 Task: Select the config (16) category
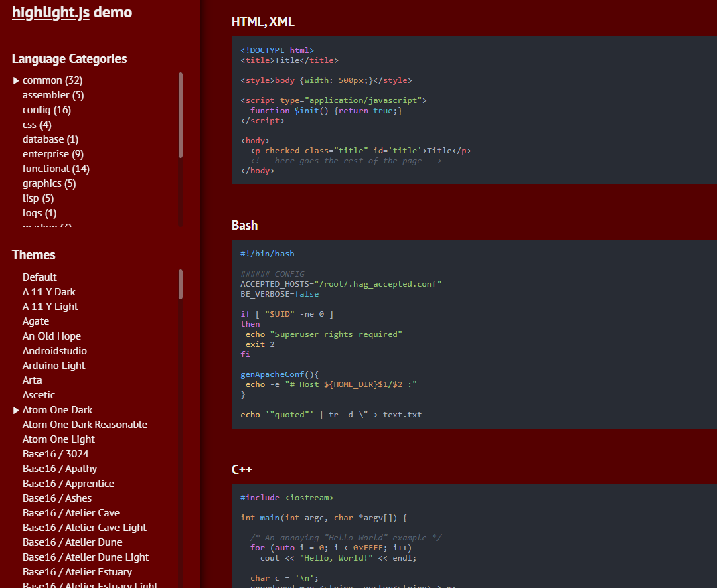(47, 110)
